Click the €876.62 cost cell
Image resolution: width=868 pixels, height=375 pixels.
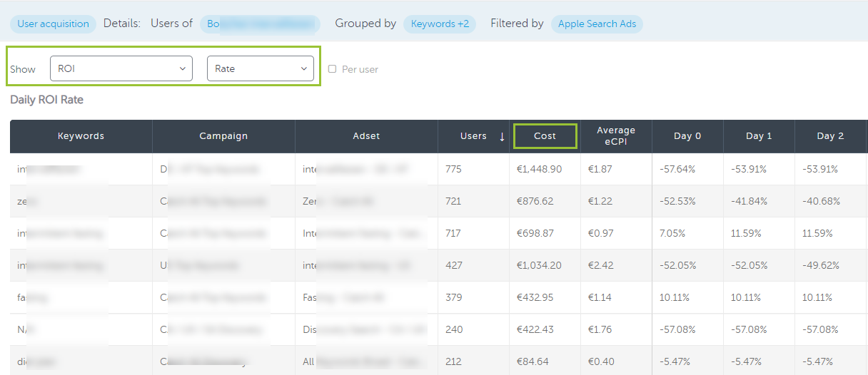click(x=535, y=201)
